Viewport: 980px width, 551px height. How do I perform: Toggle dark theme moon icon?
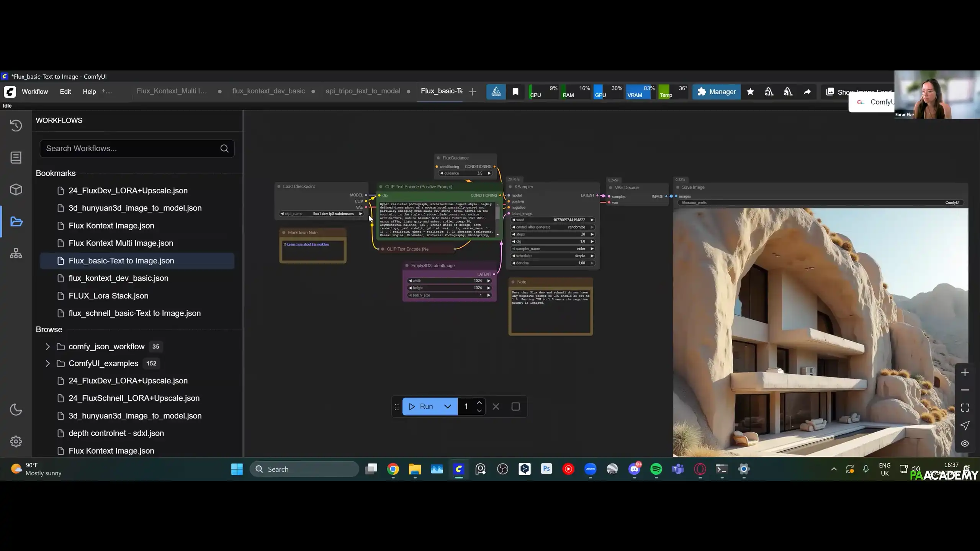point(16,410)
